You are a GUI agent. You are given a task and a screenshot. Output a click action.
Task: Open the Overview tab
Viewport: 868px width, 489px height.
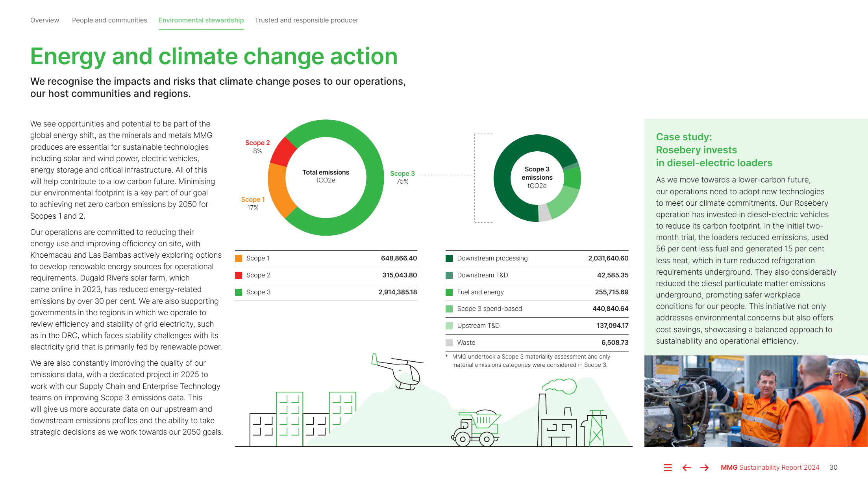click(45, 20)
